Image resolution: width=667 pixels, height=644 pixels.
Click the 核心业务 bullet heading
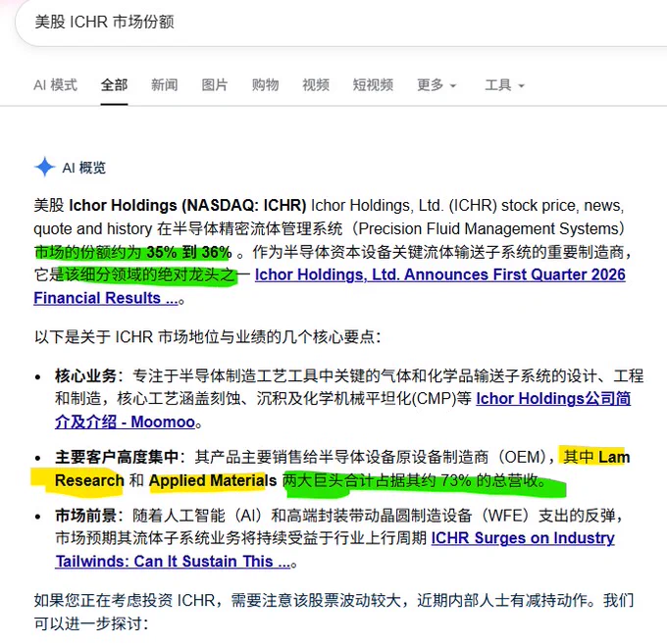click(85, 375)
